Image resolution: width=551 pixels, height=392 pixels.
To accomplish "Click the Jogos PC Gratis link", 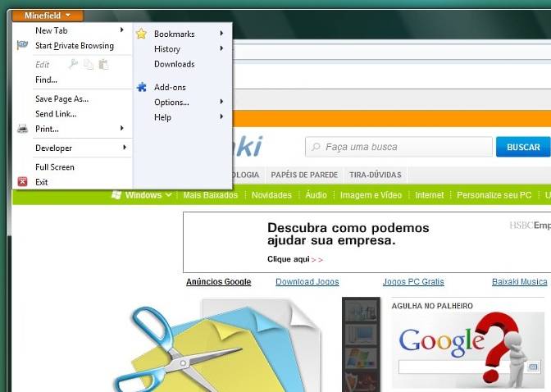I will point(413,281).
